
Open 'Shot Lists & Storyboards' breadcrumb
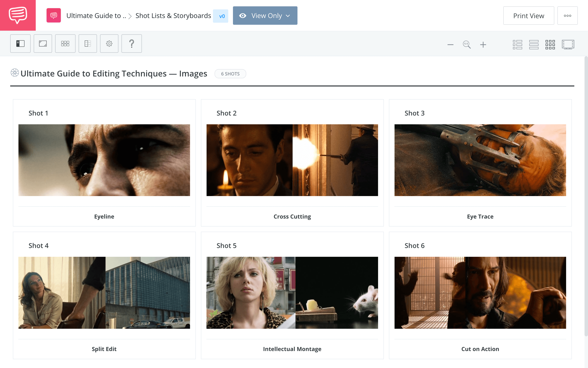tap(173, 16)
